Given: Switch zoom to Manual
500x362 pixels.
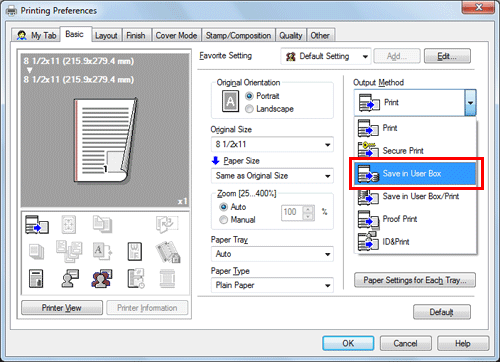Looking at the screenshot, I should 223,220.
